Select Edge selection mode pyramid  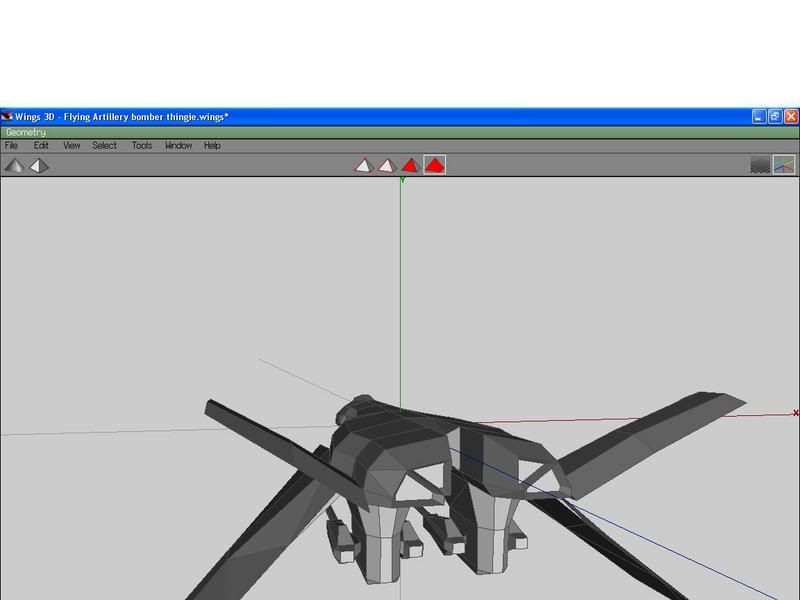pyautogui.click(x=387, y=166)
